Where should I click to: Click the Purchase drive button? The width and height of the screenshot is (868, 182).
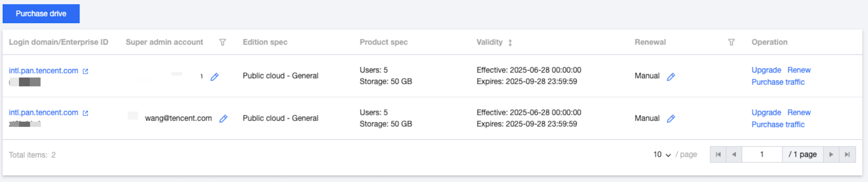pyautogui.click(x=41, y=14)
